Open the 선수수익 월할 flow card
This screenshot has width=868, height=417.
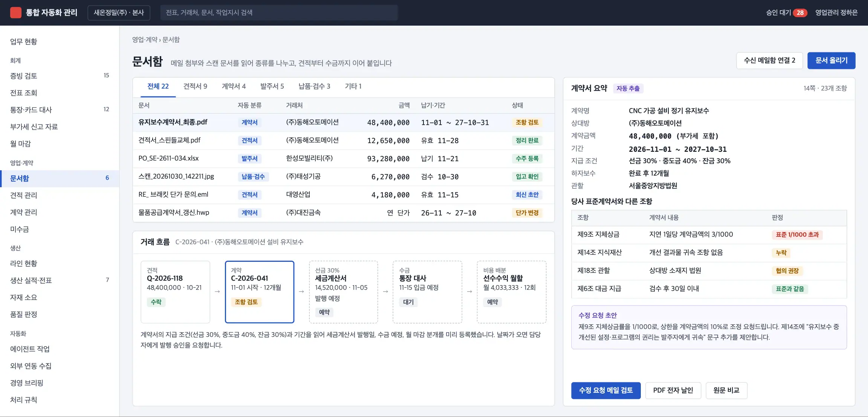511,292
